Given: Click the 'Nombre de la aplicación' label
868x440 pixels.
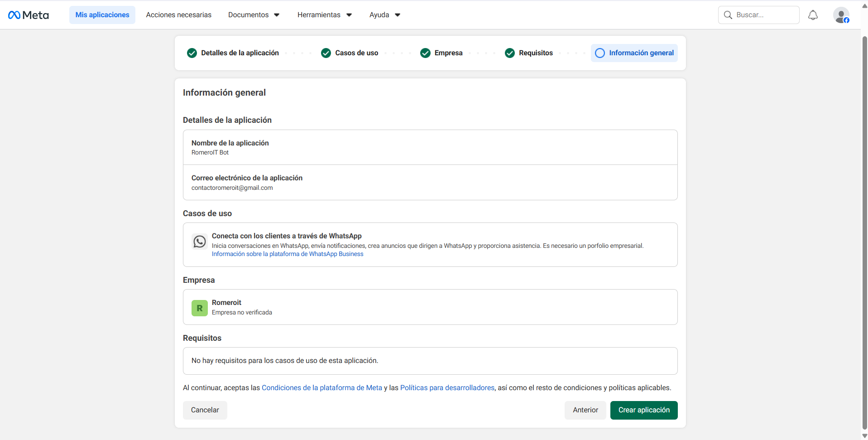Looking at the screenshot, I should (x=230, y=143).
